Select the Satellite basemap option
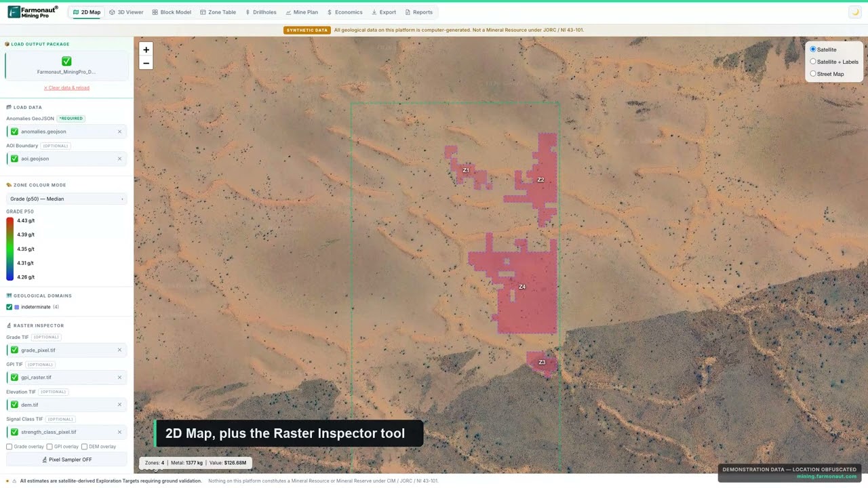The image size is (868, 488). [813, 49]
